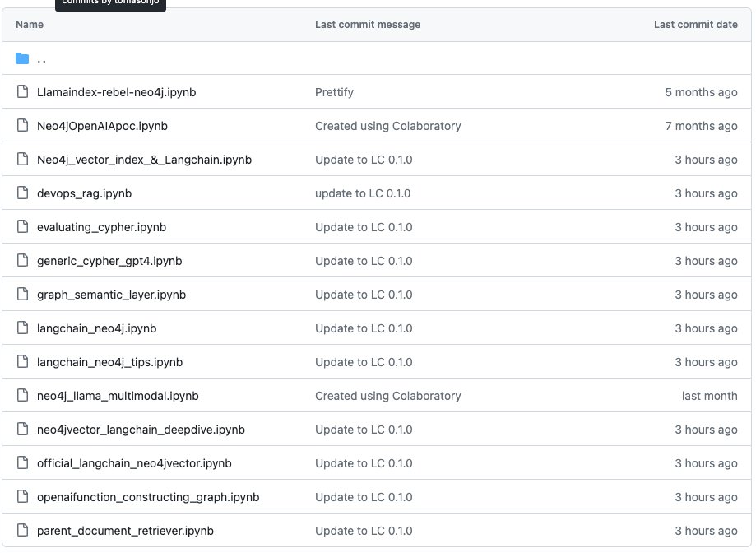This screenshot has height=553, width=756.
Task: View commit message for neo4j_llama_multimodal.ipynb
Action: pos(388,396)
